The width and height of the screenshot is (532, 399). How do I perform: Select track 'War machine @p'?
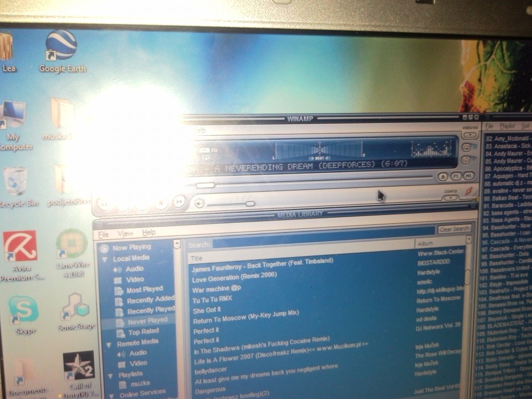pyautogui.click(x=217, y=289)
